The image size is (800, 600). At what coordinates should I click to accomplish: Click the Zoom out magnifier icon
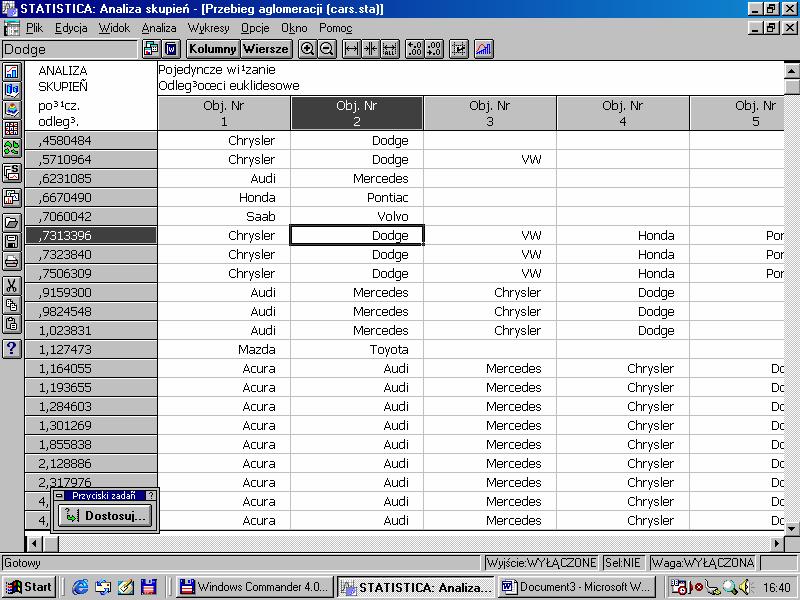[x=327, y=49]
